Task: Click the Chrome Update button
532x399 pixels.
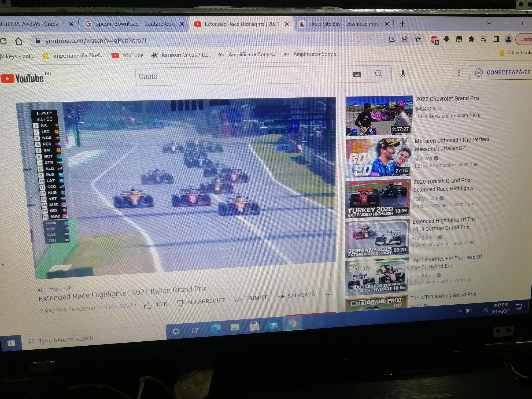Action: point(524,39)
